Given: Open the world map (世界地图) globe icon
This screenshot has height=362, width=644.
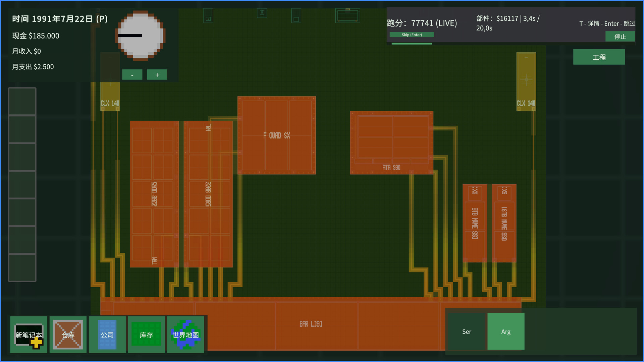Looking at the screenshot, I should click(x=185, y=335).
